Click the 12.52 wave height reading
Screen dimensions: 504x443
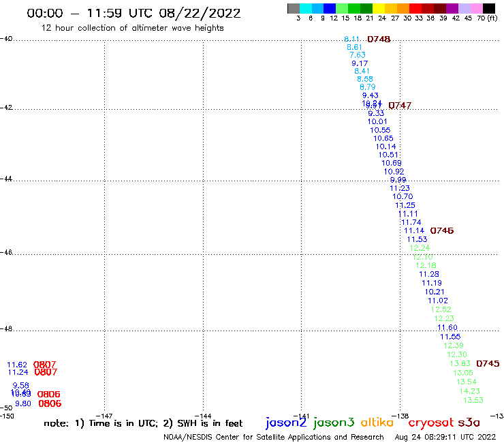[441, 309]
